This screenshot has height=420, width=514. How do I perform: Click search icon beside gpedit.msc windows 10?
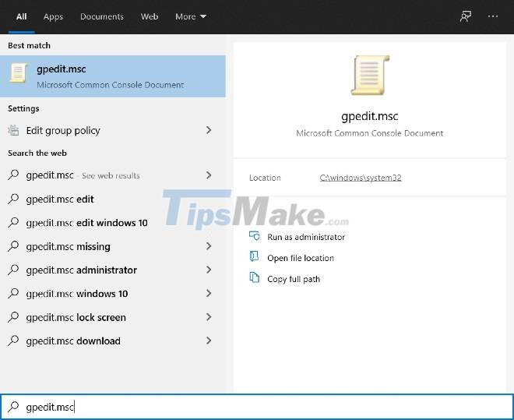[x=13, y=293]
